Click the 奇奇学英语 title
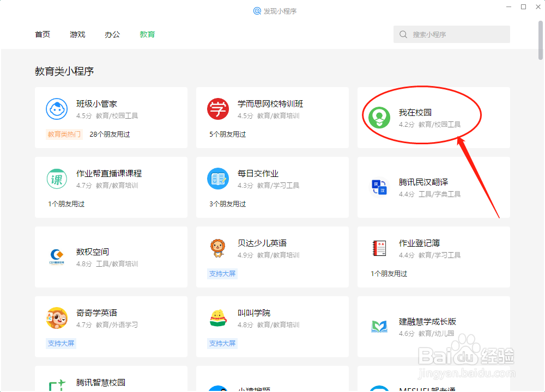 coord(96,313)
